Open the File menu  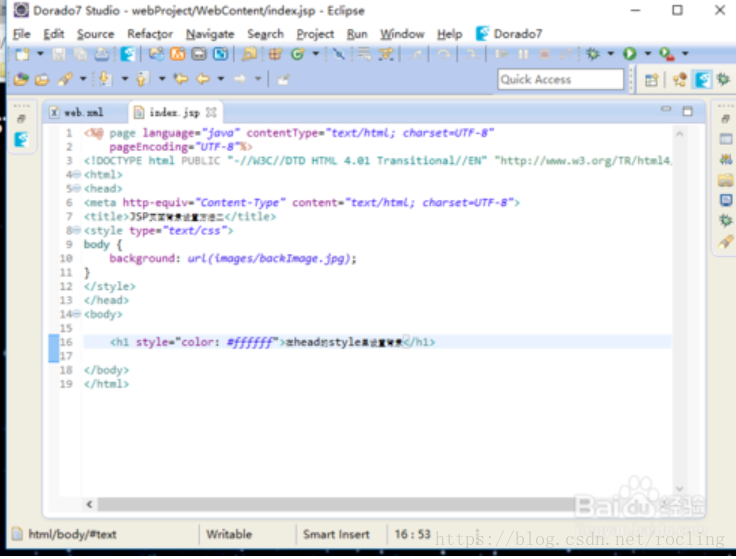pyautogui.click(x=22, y=34)
